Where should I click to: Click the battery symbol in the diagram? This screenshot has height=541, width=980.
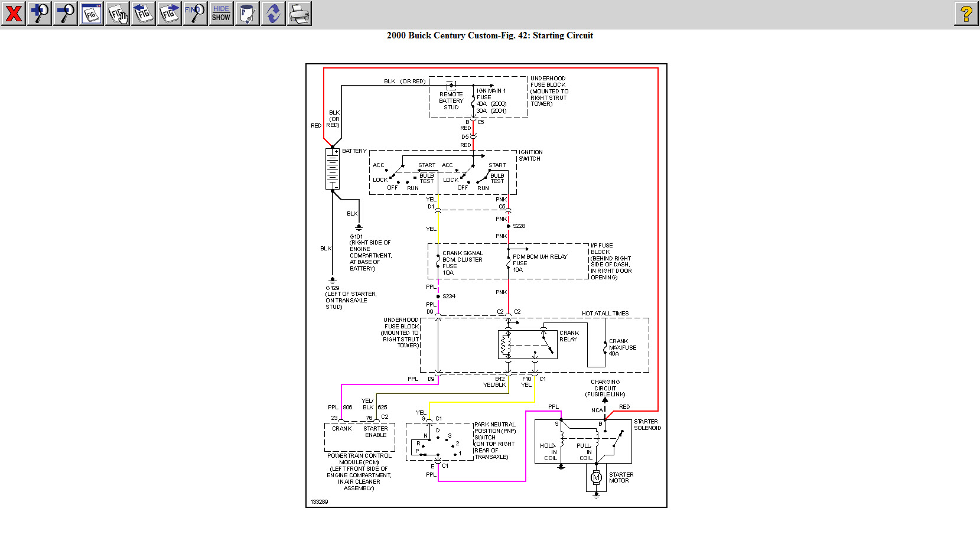pyautogui.click(x=333, y=169)
